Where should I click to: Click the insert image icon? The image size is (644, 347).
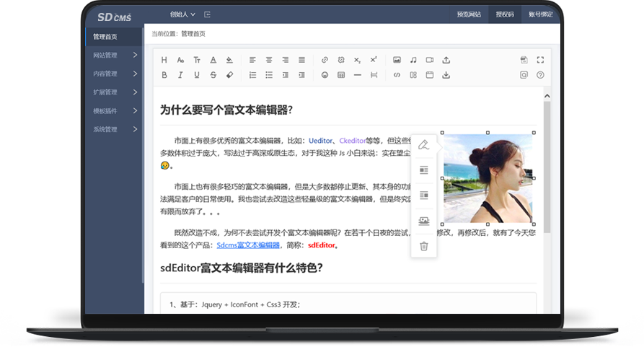point(397,60)
